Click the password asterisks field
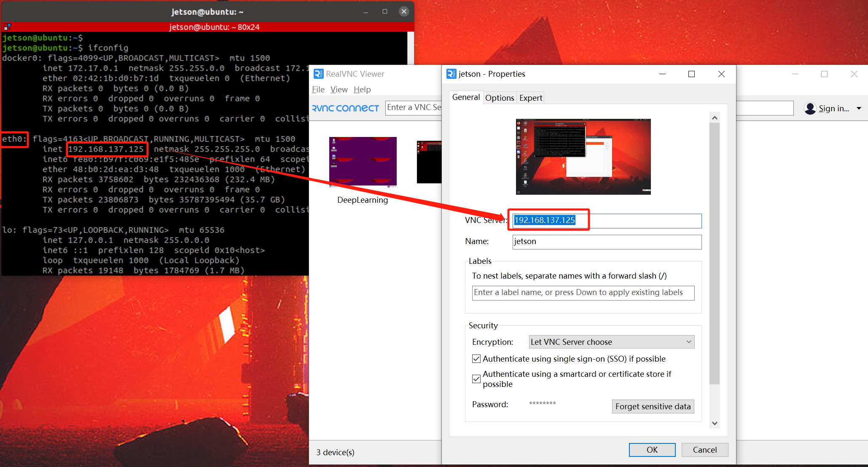Screen dimensions: 868x467 point(542,404)
